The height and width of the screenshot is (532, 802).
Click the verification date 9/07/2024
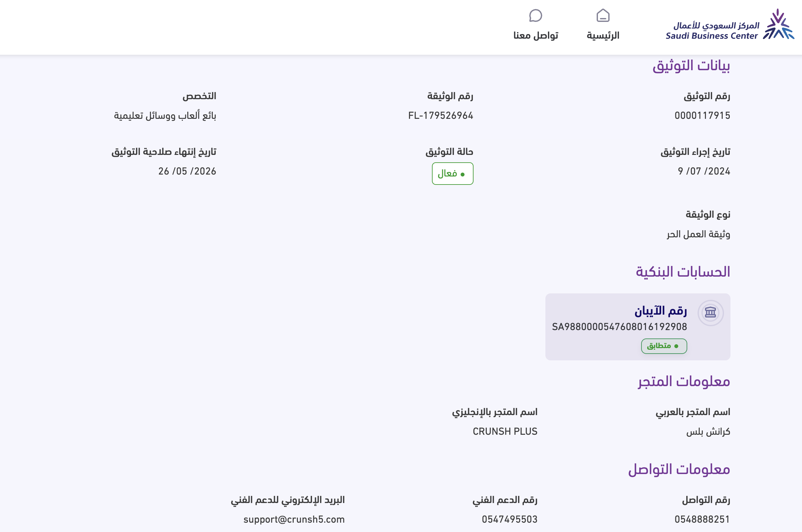(x=704, y=171)
